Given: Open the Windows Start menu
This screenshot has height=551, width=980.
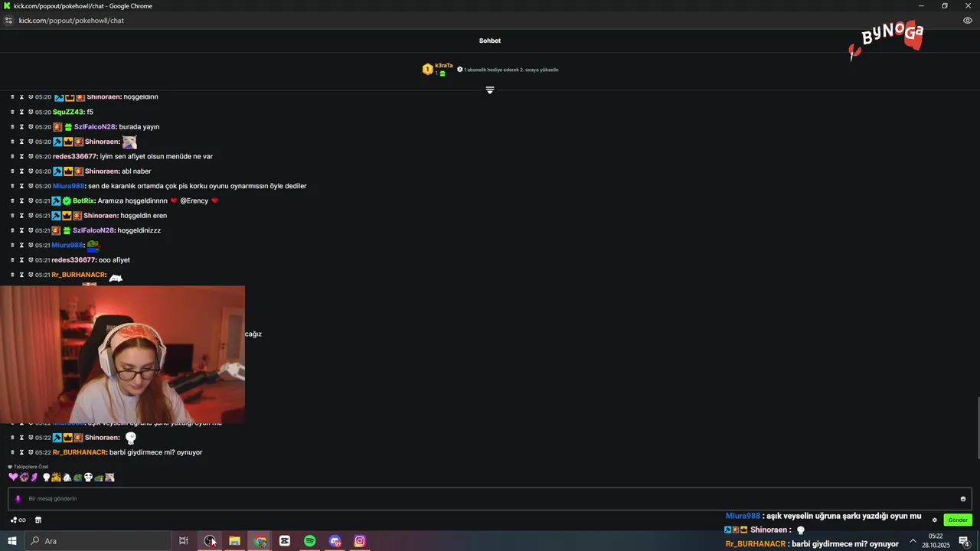Looking at the screenshot, I should point(12,541).
